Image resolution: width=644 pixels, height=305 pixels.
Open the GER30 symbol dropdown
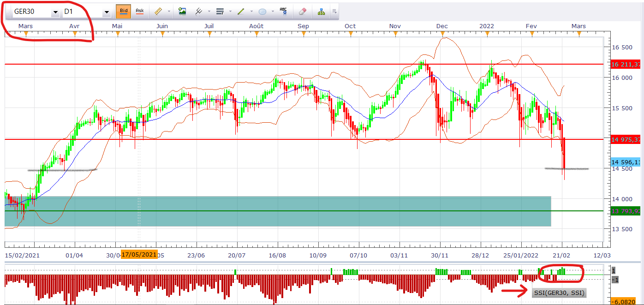(x=55, y=12)
